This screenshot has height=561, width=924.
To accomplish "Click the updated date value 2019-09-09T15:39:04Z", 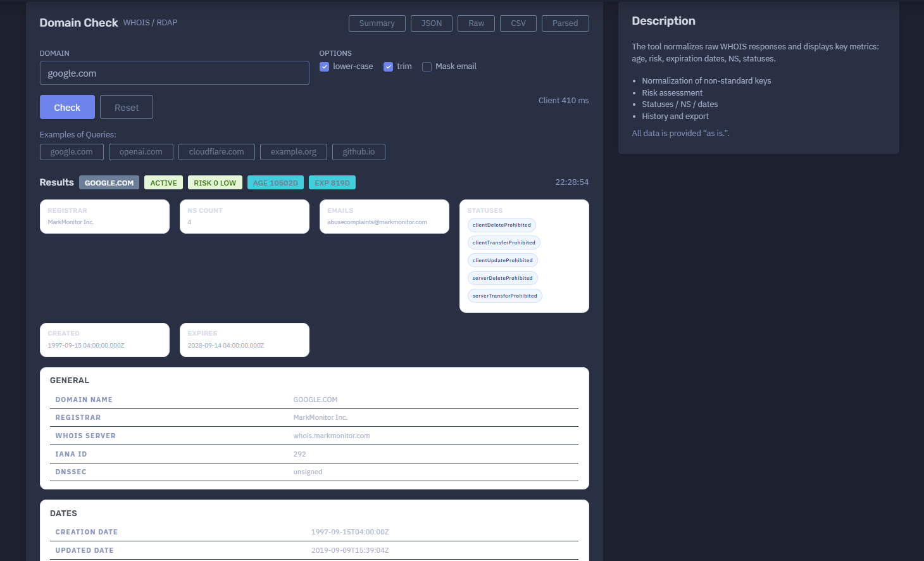I will click(x=350, y=550).
